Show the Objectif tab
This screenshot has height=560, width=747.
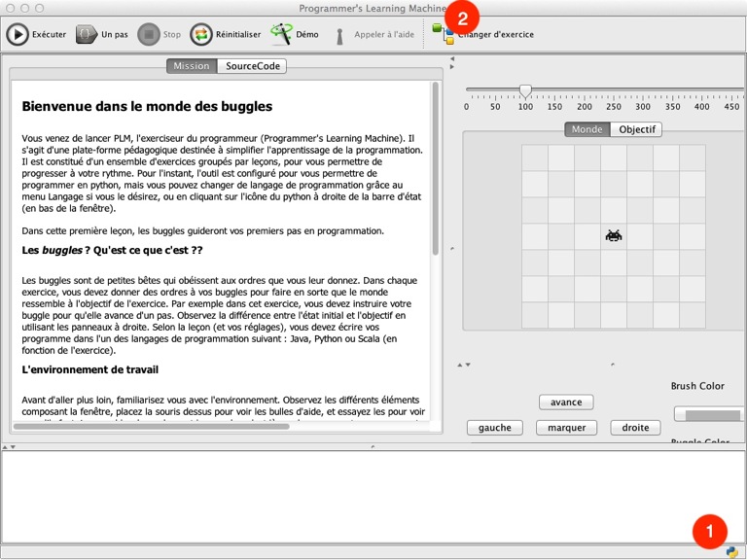(636, 129)
